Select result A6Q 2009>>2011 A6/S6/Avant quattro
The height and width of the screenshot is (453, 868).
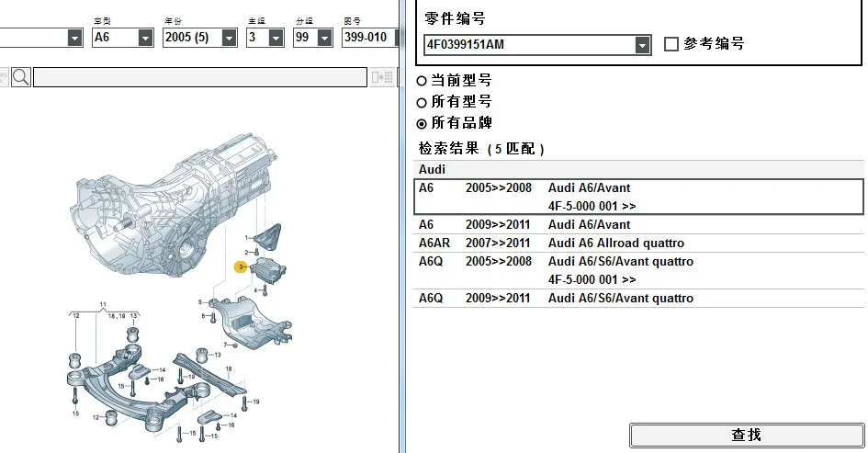coord(638,298)
